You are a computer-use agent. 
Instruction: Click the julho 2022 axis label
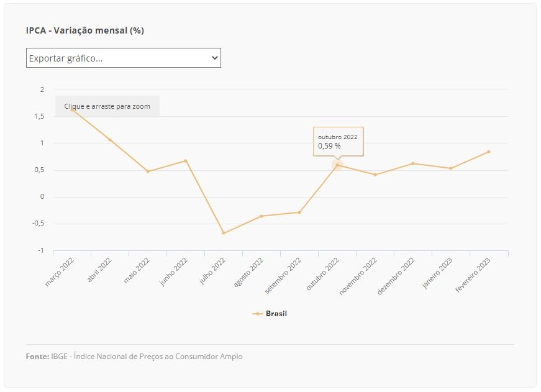[212, 271]
